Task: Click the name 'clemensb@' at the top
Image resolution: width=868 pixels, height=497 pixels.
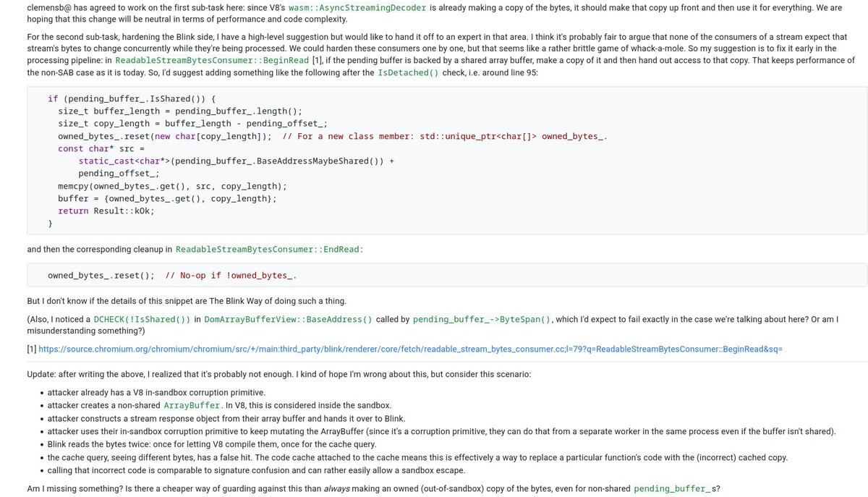Action: click(x=48, y=8)
